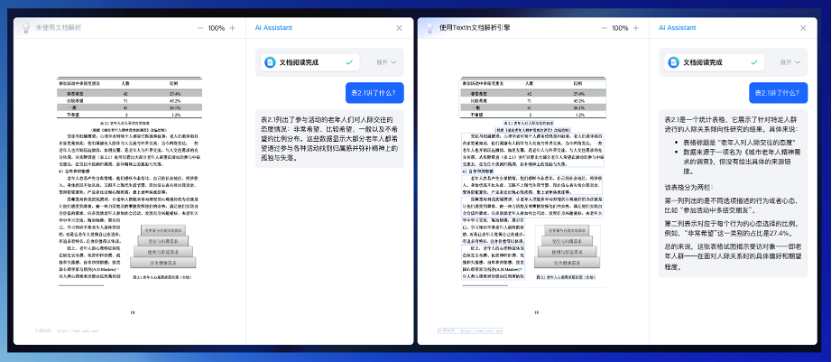Click the lit lightbulb icon in Textin window

point(429,28)
